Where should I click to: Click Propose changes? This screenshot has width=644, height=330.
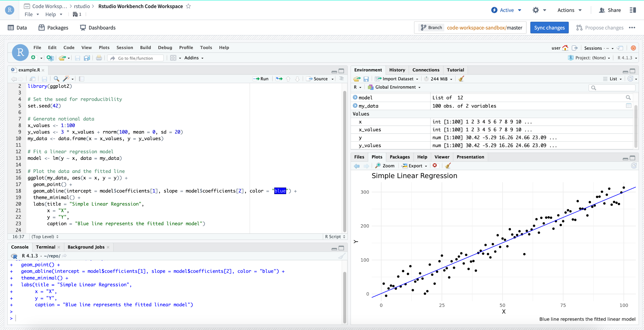(x=600, y=28)
